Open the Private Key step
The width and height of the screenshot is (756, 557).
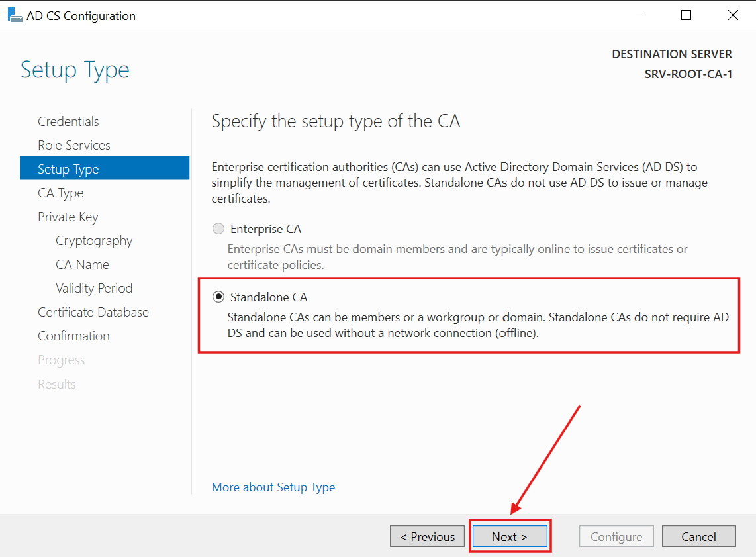tap(68, 217)
